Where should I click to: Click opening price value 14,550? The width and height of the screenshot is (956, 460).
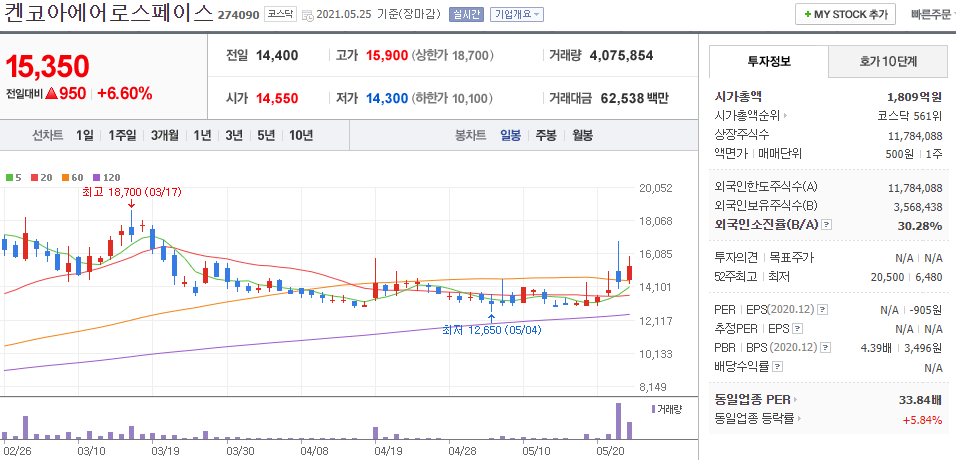pyautogui.click(x=277, y=98)
